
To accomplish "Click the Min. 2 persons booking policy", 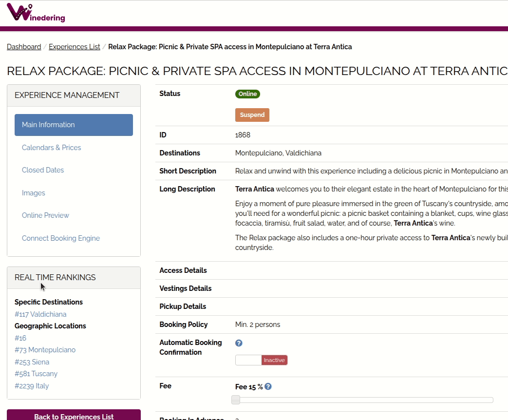I will [258, 325].
